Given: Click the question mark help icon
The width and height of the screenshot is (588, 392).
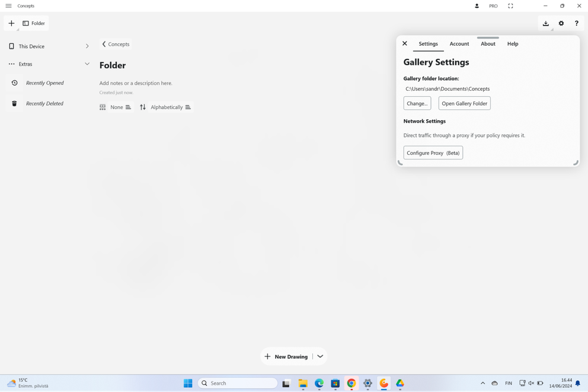Looking at the screenshot, I should pos(577,23).
